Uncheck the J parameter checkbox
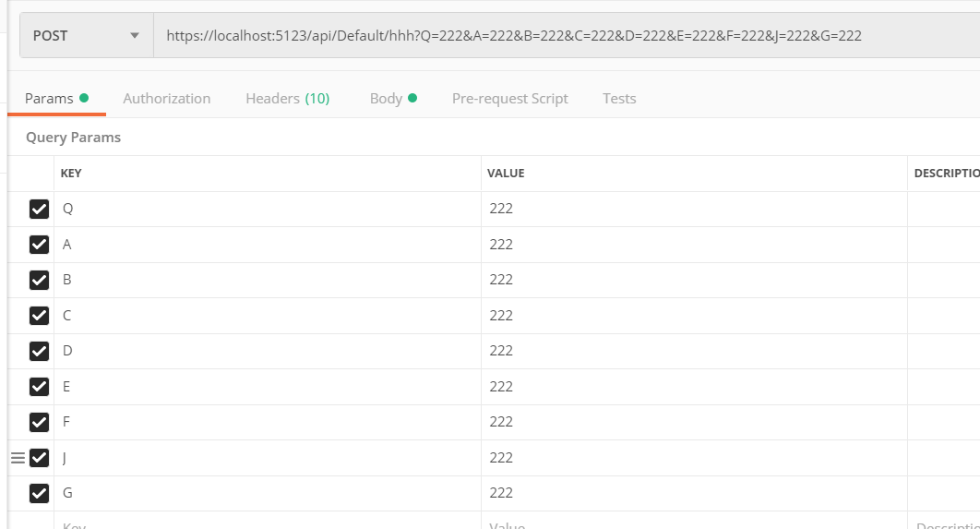The width and height of the screenshot is (980, 529). coord(39,458)
